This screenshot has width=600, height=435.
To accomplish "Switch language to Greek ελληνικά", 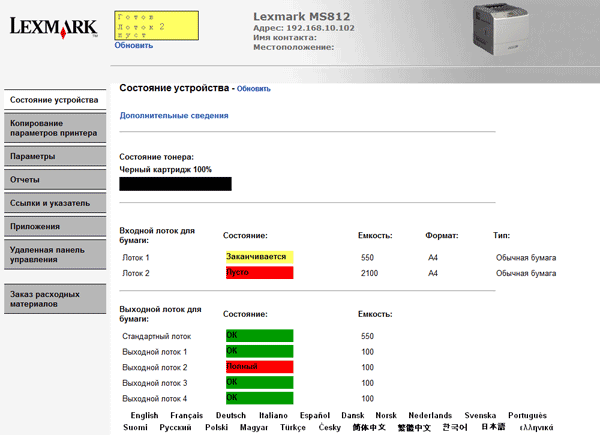I will coord(536,427).
